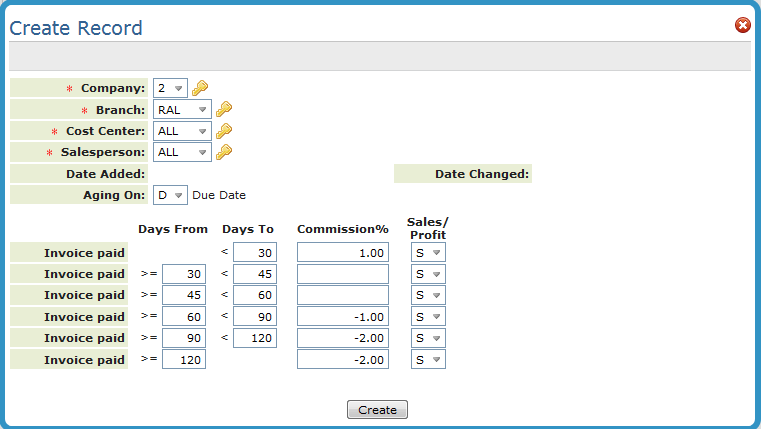This screenshot has width=761, height=429.
Task: Click the key lookup icon beside Company
Action: coord(200,88)
